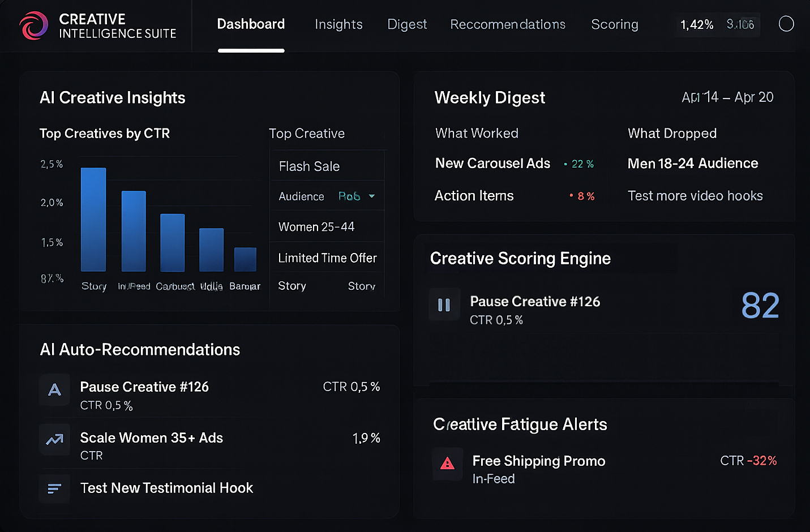Click the warning triangle on Free Shipping Promo alert

(x=447, y=464)
